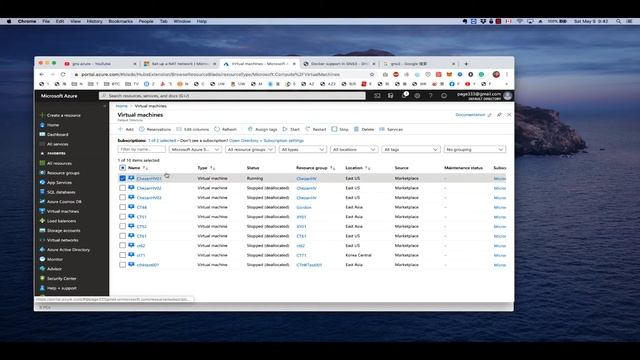Open the All resource groups dropdown
This screenshot has height=360, width=640.
pos(250,149)
